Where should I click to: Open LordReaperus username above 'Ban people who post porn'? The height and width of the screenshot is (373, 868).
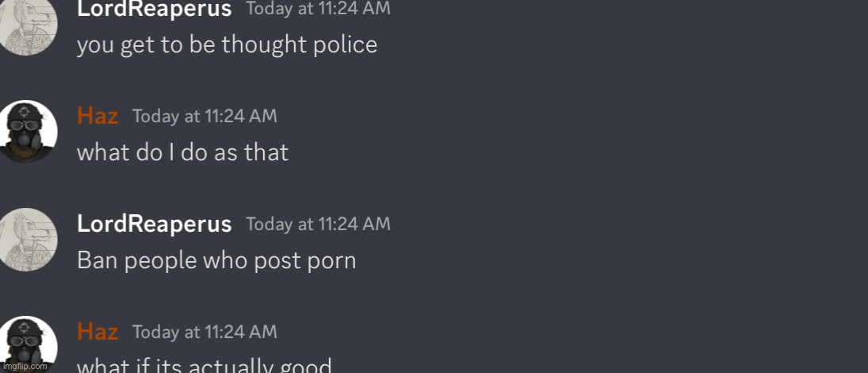(154, 224)
